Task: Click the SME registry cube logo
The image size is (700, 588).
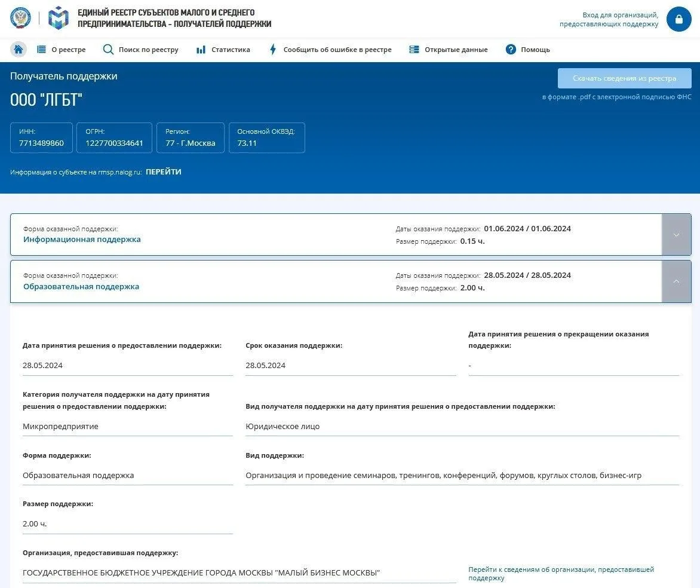Action: click(59, 18)
